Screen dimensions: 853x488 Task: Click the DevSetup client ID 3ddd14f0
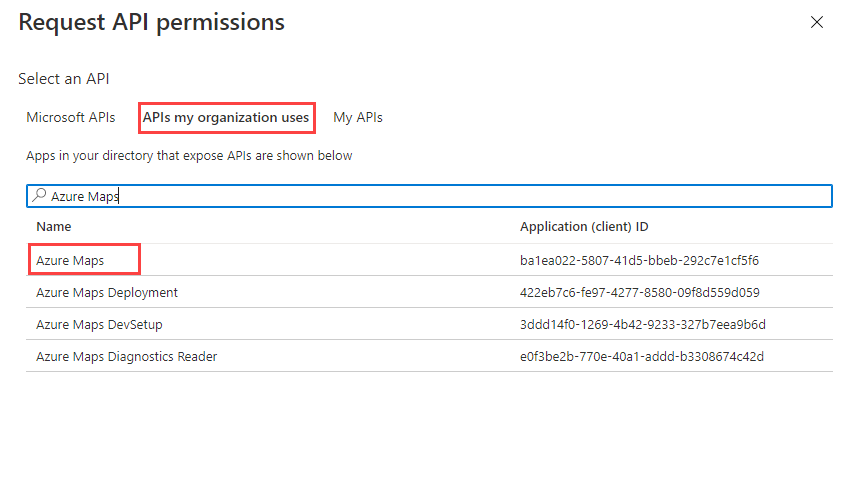(x=643, y=325)
